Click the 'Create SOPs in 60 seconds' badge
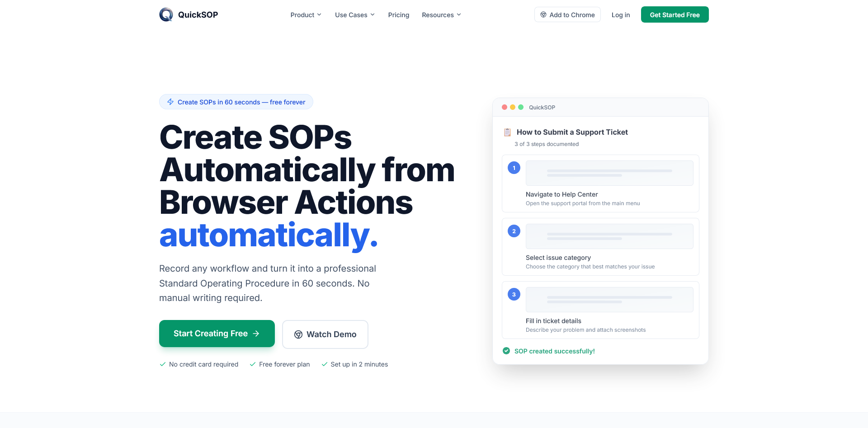The image size is (868, 428). 236,102
